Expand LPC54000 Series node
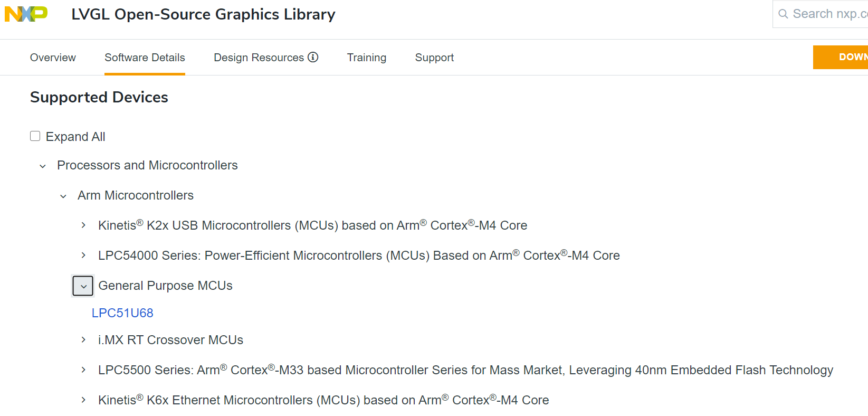Viewport: 868px width, 416px height. pyautogui.click(x=83, y=256)
